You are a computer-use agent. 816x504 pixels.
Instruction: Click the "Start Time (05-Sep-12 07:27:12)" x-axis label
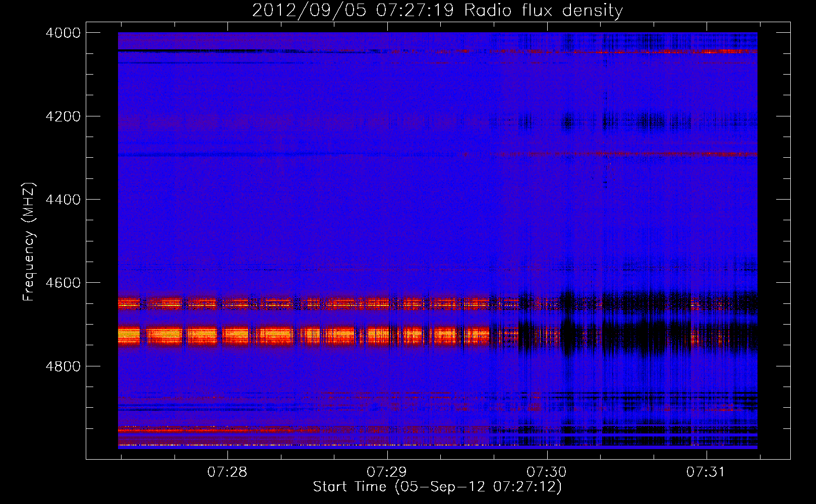[x=437, y=487]
